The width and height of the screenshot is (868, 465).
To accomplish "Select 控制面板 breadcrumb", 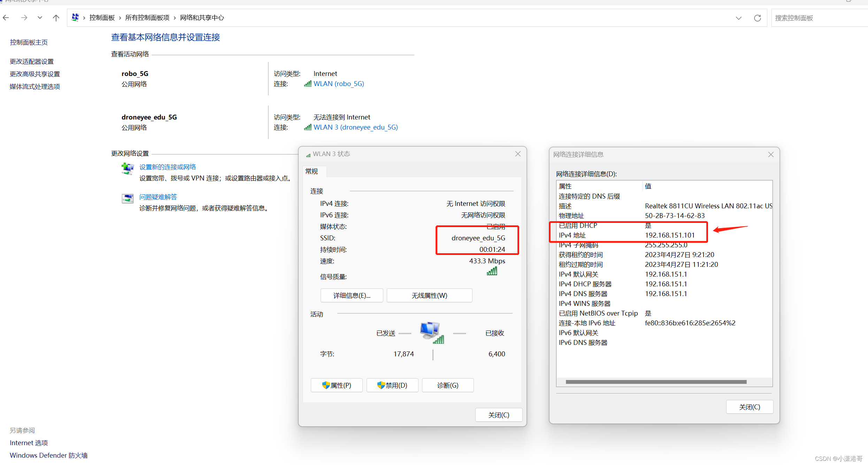I will pos(102,18).
